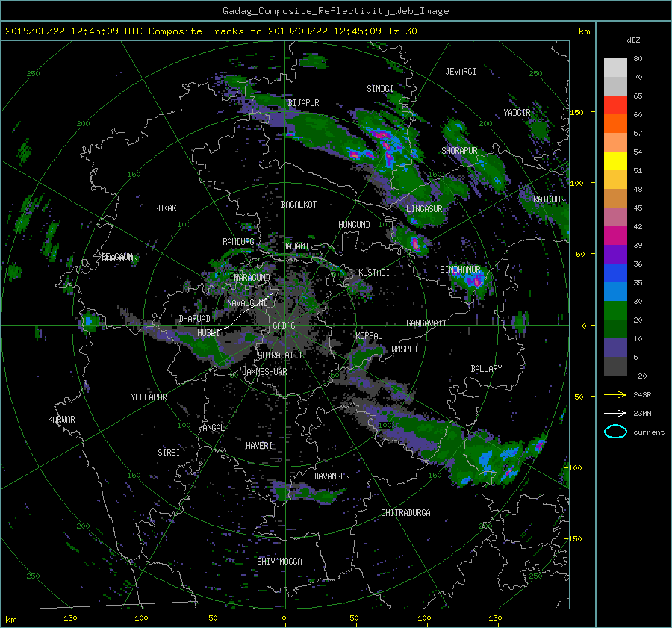
Task: Click the JEVARGI city label
Action: coord(461,72)
